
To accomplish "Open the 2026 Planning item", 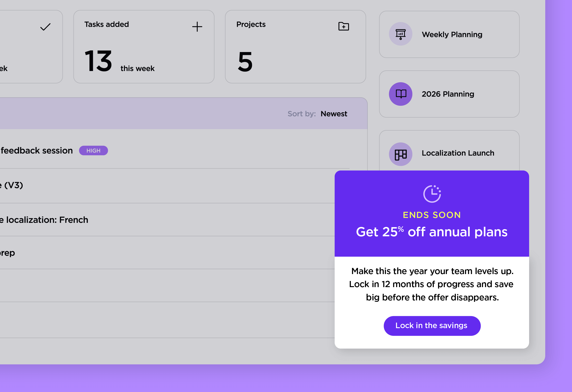I will [x=448, y=94].
